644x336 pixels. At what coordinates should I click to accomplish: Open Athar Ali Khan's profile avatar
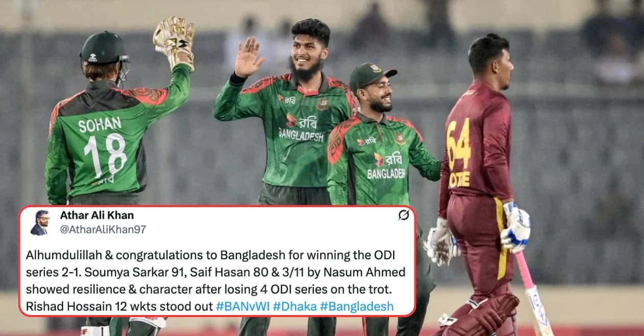(x=40, y=222)
